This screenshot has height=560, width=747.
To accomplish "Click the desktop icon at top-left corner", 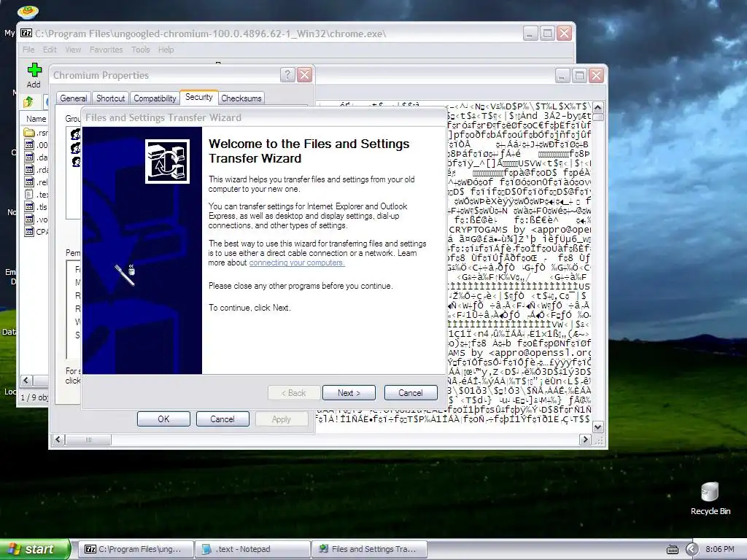I will [x=27, y=10].
